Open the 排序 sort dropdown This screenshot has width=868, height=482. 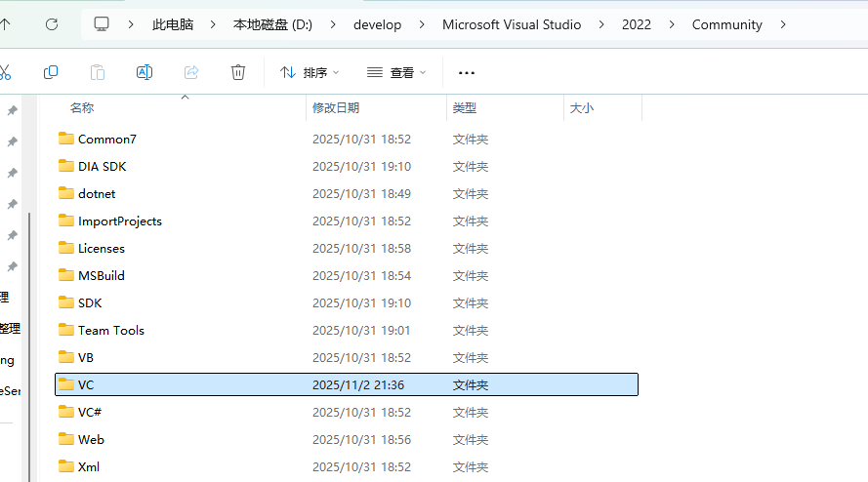click(310, 72)
